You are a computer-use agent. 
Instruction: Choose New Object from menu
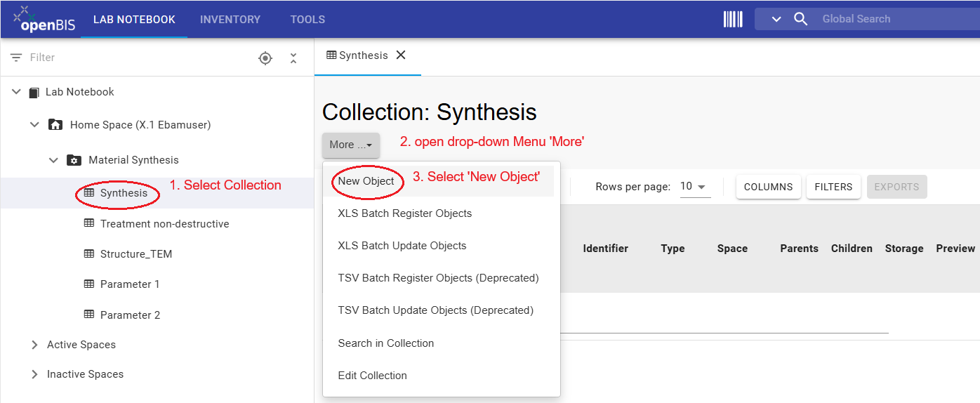tap(367, 181)
